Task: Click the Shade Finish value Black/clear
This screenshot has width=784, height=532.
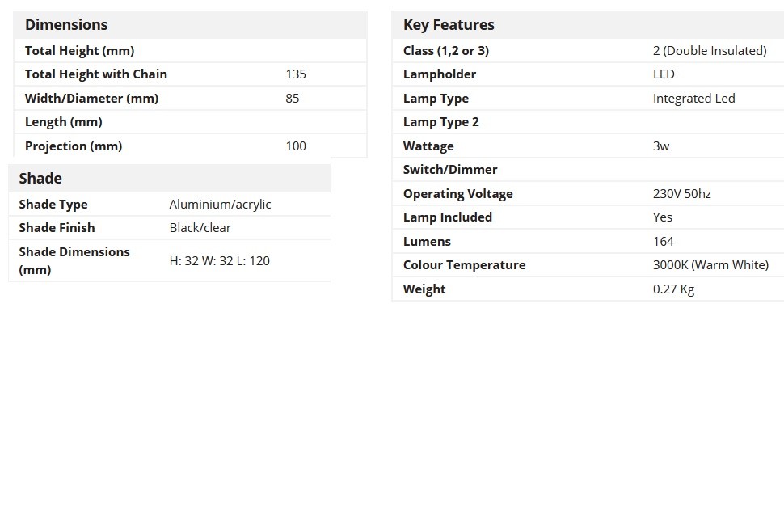Action: pos(200,227)
